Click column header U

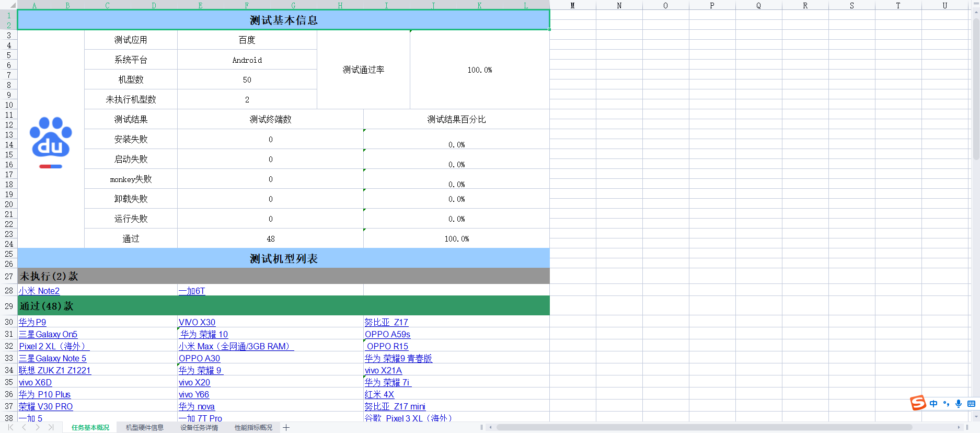[945, 5]
